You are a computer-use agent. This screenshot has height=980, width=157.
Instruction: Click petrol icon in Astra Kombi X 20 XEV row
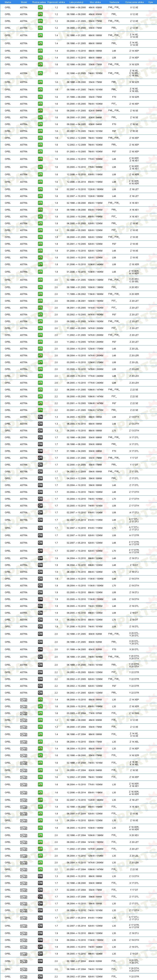point(40,835)
